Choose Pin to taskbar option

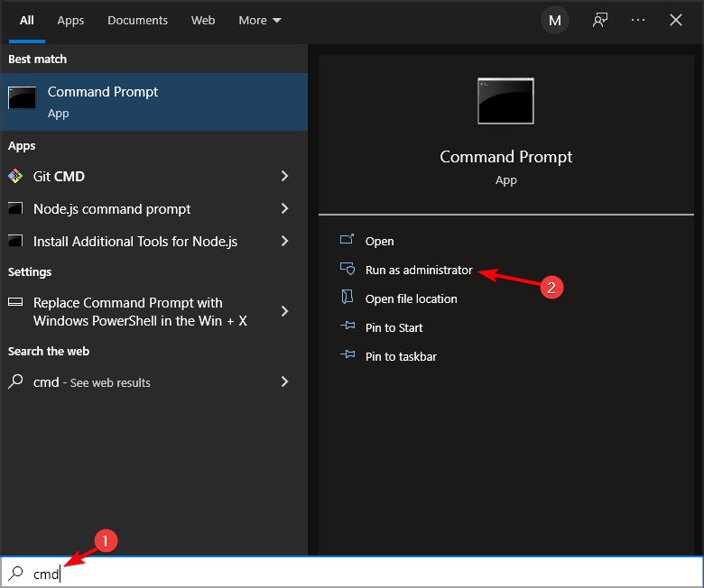(401, 356)
